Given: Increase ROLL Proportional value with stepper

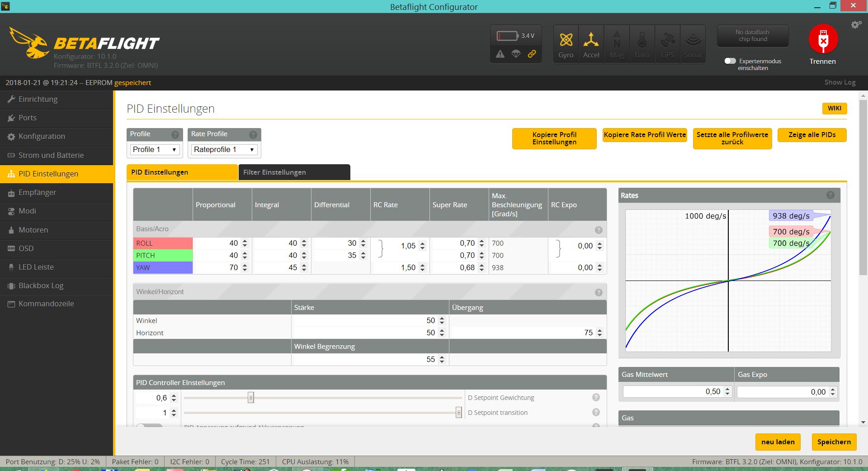Looking at the screenshot, I should pos(245,241).
